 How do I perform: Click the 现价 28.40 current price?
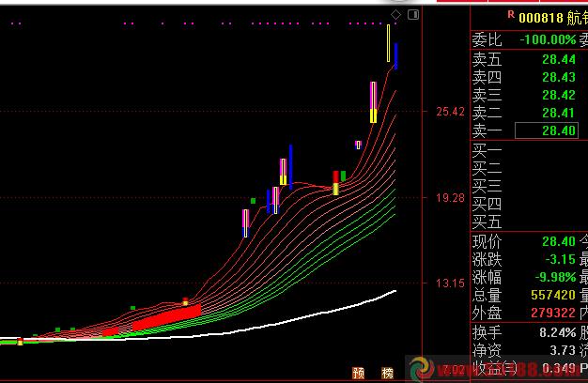(559, 242)
